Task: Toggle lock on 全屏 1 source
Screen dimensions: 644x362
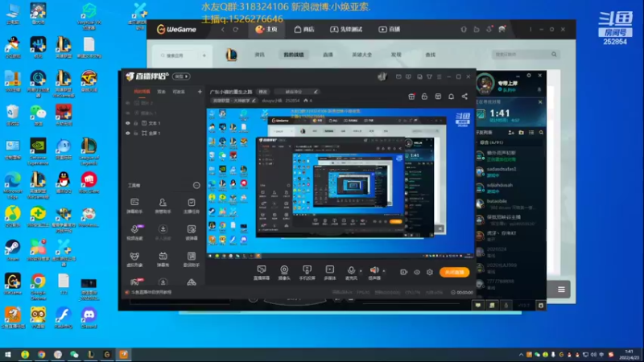Action: [135, 133]
